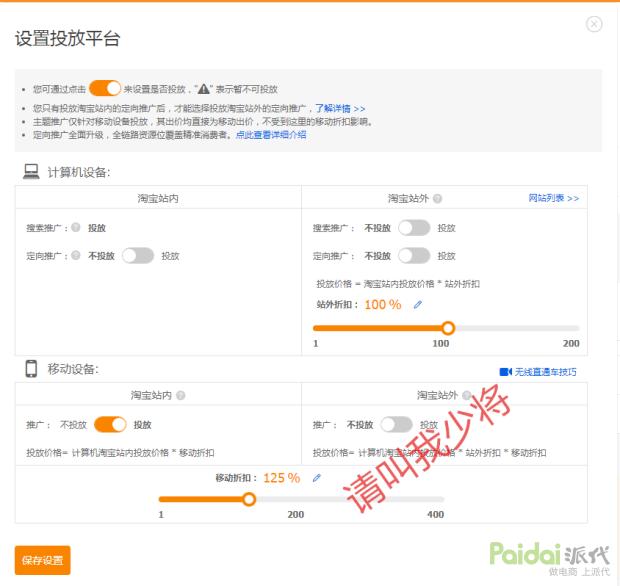The width and height of the screenshot is (620, 586).
Task: Click the edit pencil beside 站外折扣 100%
Action: [x=418, y=304]
